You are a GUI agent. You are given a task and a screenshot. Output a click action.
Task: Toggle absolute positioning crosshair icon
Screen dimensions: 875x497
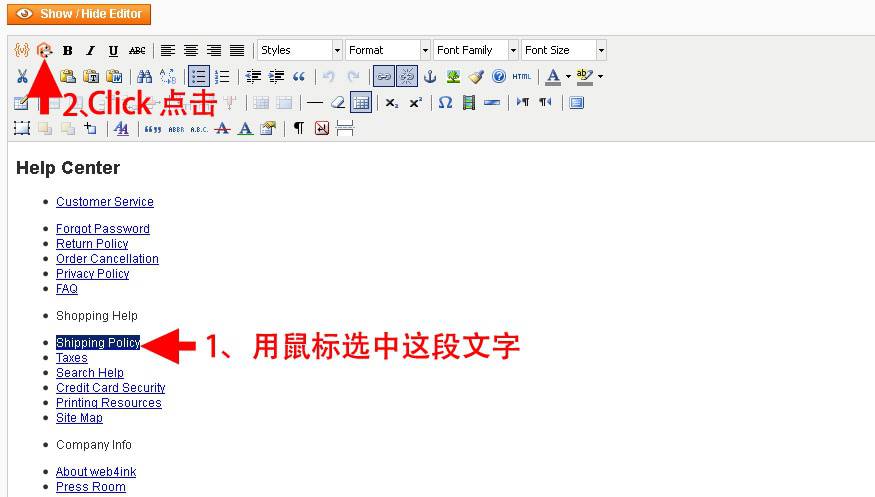(x=90, y=129)
